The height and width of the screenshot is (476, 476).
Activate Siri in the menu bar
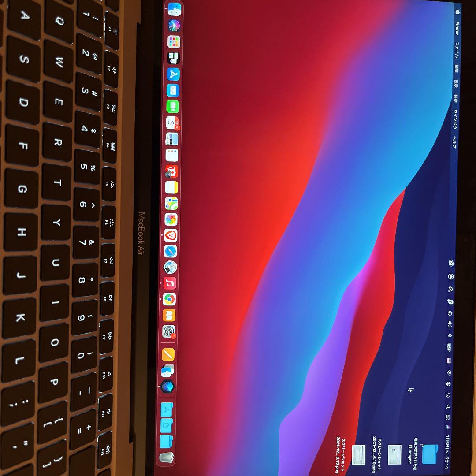point(448,427)
